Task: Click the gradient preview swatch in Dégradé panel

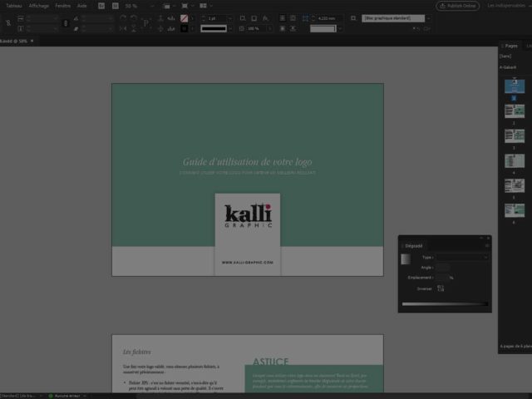Action: pyautogui.click(x=406, y=259)
